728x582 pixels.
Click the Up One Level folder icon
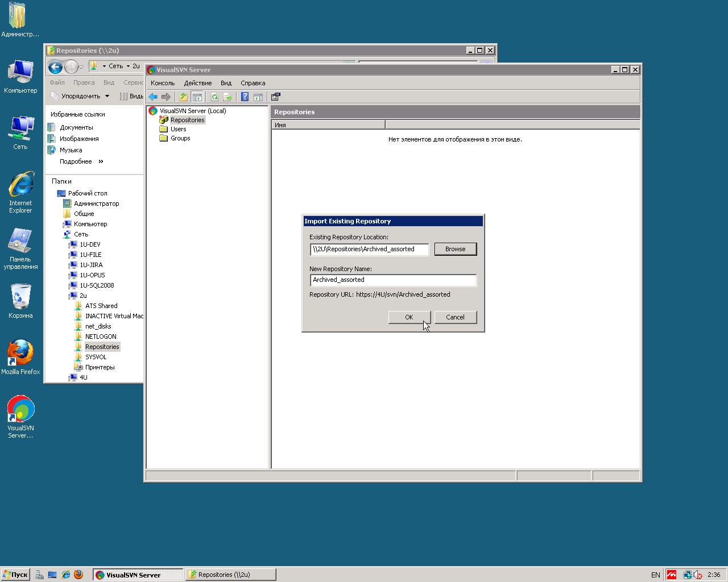(184, 97)
